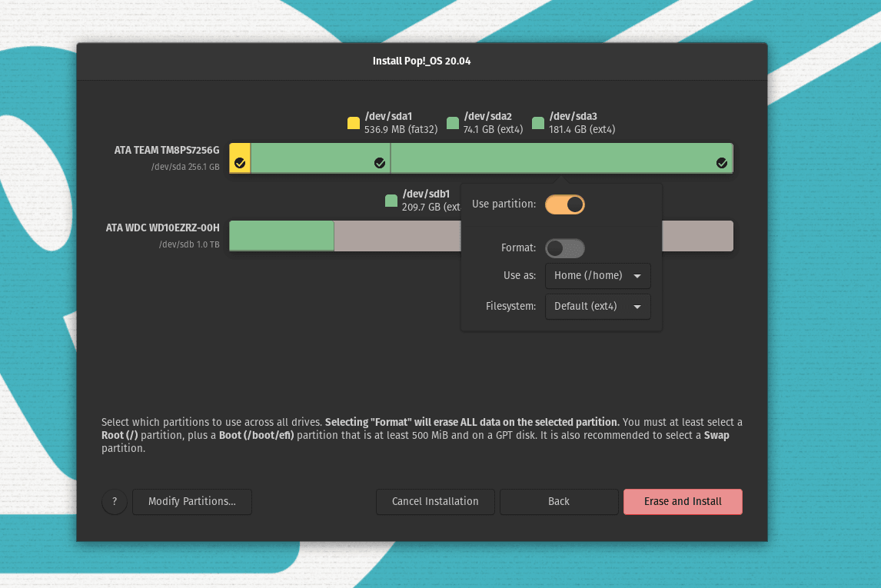The width and height of the screenshot is (881, 588).
Task: Click the checkmark icon on sda2 partition
Action: pos(379,163)
